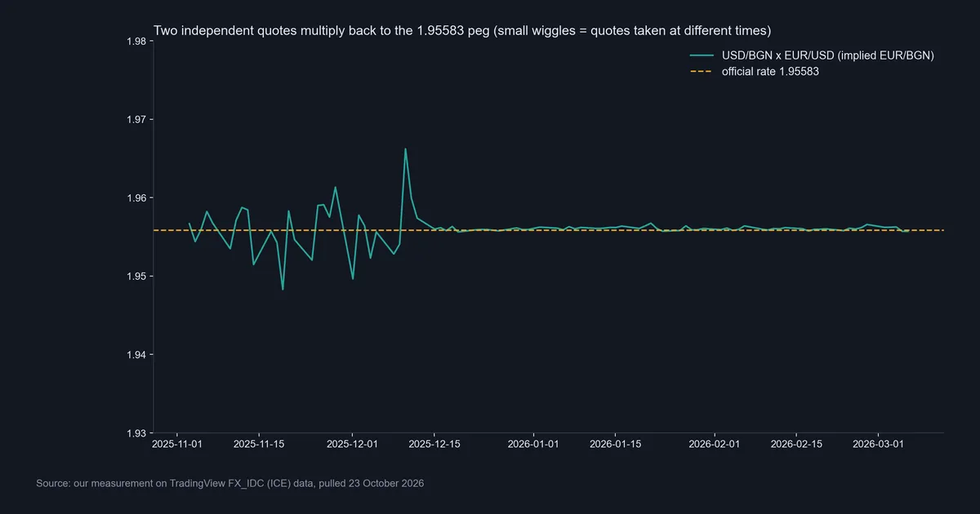Click the 2025-12-15 x-axis date
Screen dimensions: 980x514
point(434,445)
